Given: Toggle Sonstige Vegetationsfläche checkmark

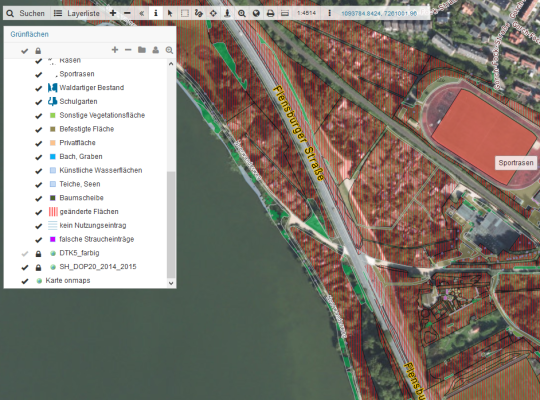Looking at the screenshot, I should 39,116.
